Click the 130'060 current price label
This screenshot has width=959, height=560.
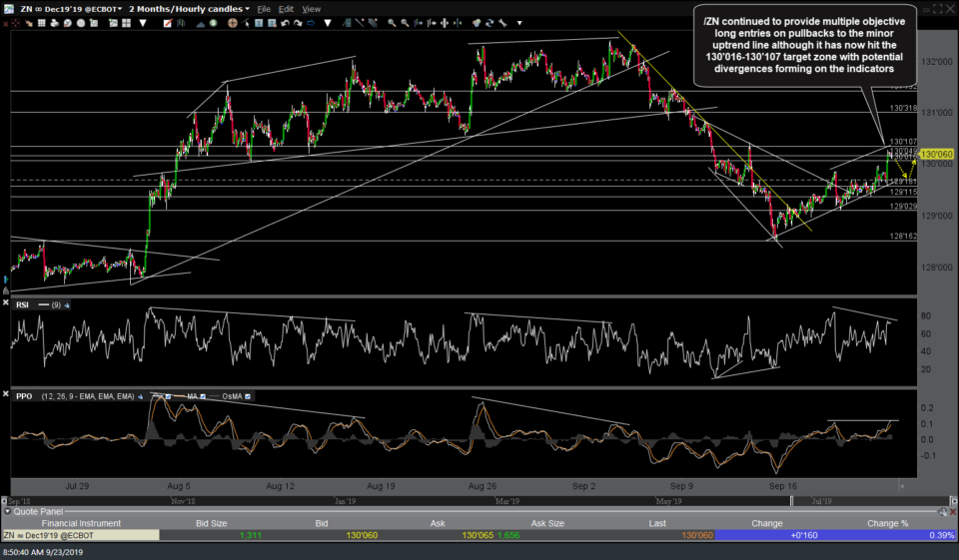(937, 155)
